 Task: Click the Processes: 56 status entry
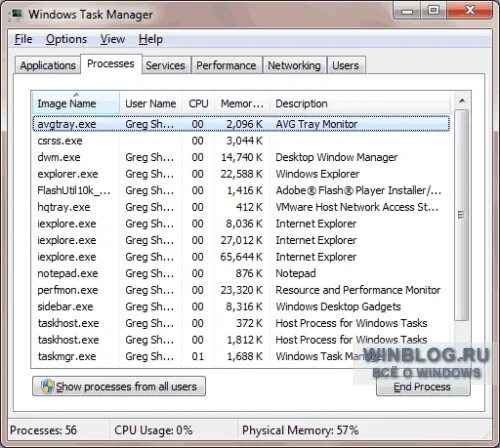pyautogui.click(x=43, y=430)
